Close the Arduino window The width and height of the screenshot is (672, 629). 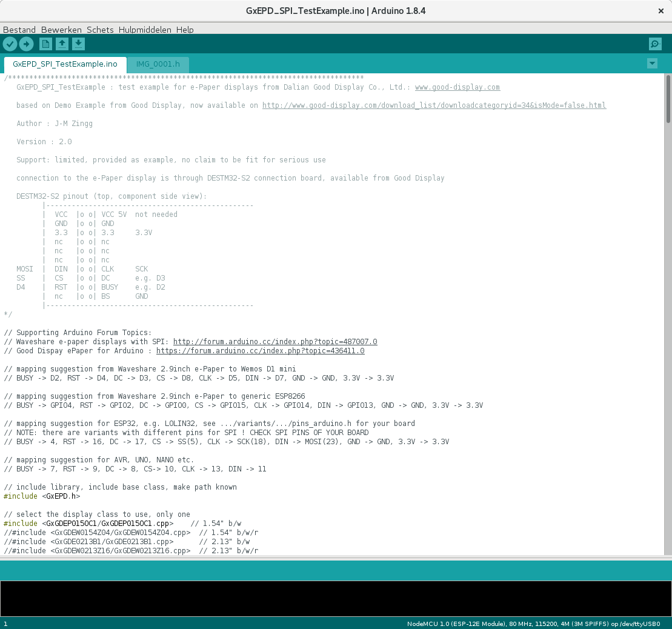(x=661, y=11)
